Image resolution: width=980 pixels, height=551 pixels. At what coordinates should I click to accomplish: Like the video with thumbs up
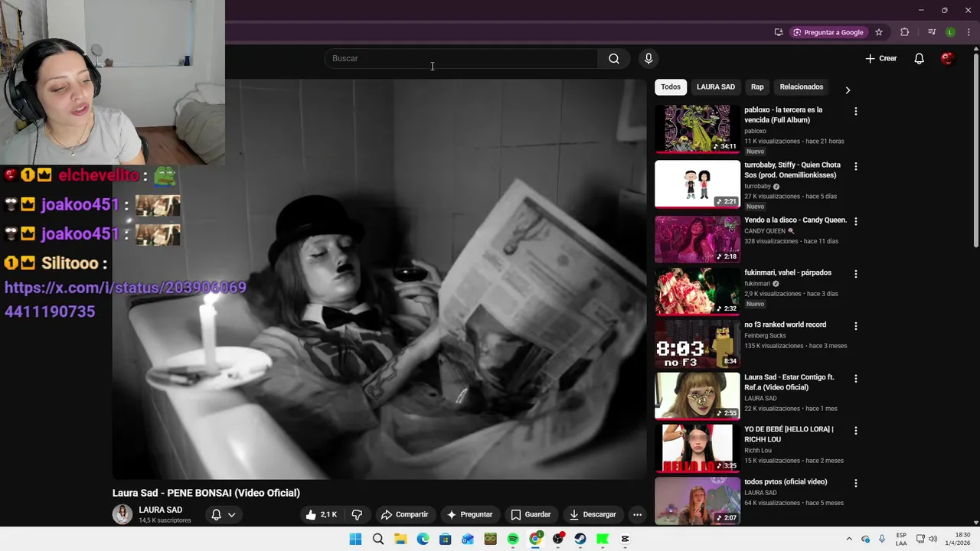(322, 514)
